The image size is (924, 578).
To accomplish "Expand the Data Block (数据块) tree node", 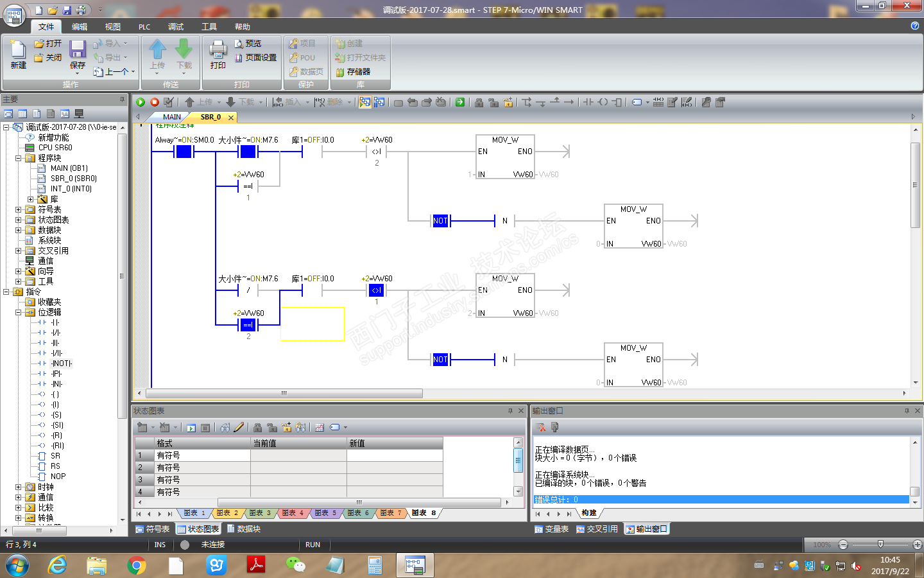I will click(18, 230).
